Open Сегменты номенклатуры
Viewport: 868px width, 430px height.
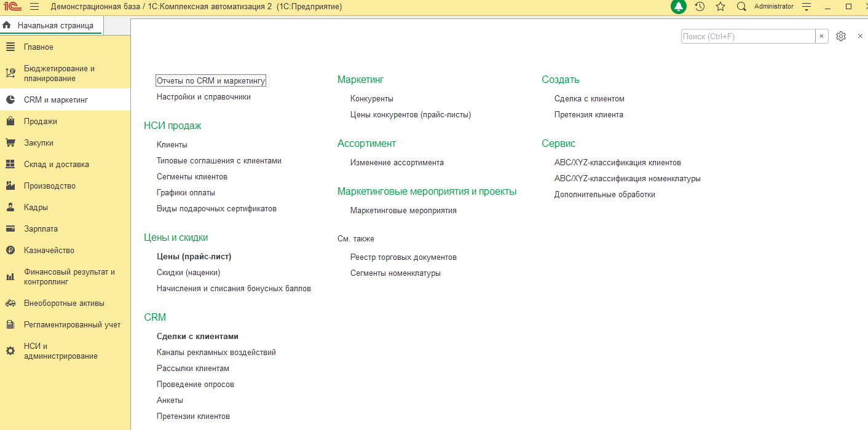[395, 273]
